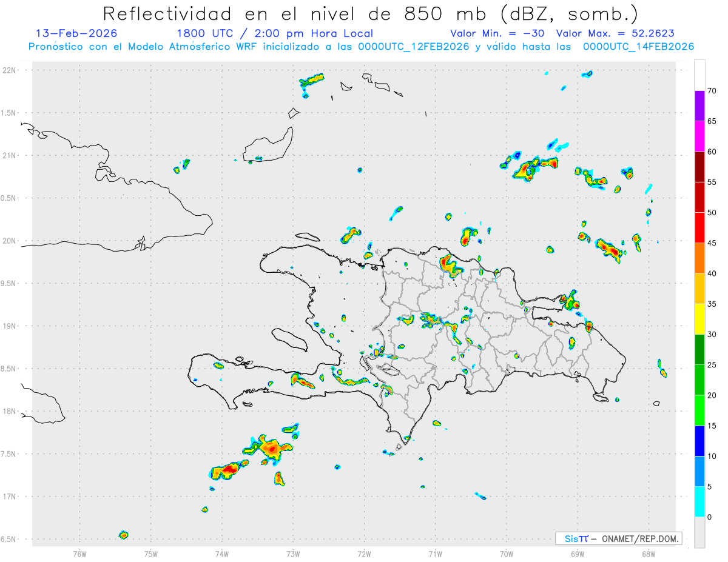Image resolution: width=728 pixels, height=562 pixels.
Task: Click the "Valor Max. = 52.2623" text
Action: [x=615, y=33]
